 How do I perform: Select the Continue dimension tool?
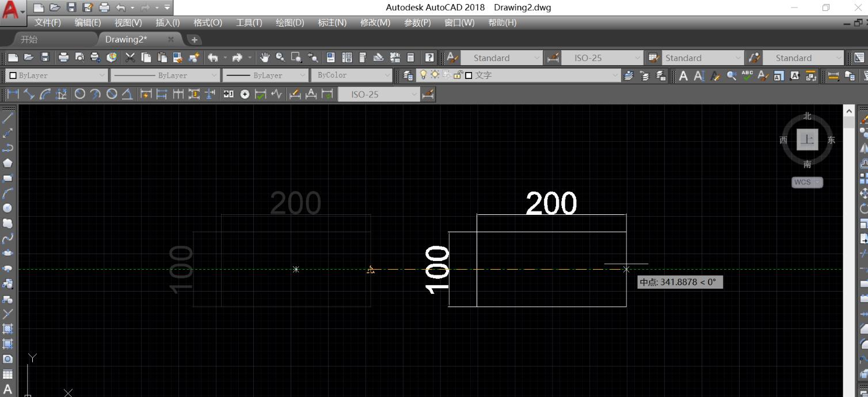(x=178, y=94)
